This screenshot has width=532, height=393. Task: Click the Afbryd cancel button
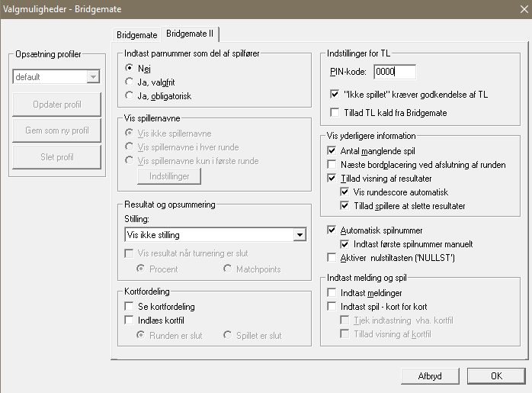click(x=430, y=375)
